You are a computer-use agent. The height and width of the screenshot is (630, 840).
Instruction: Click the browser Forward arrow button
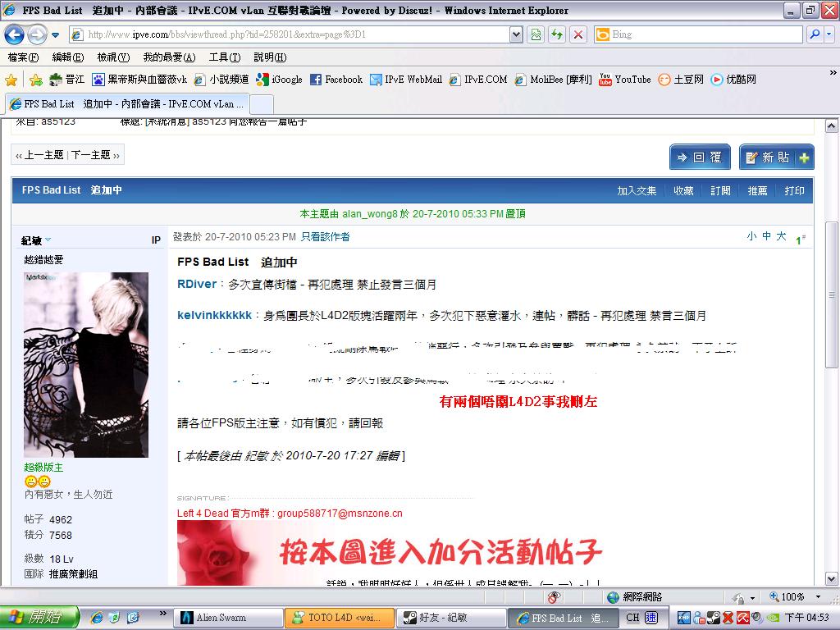click(x=36, y=34)
